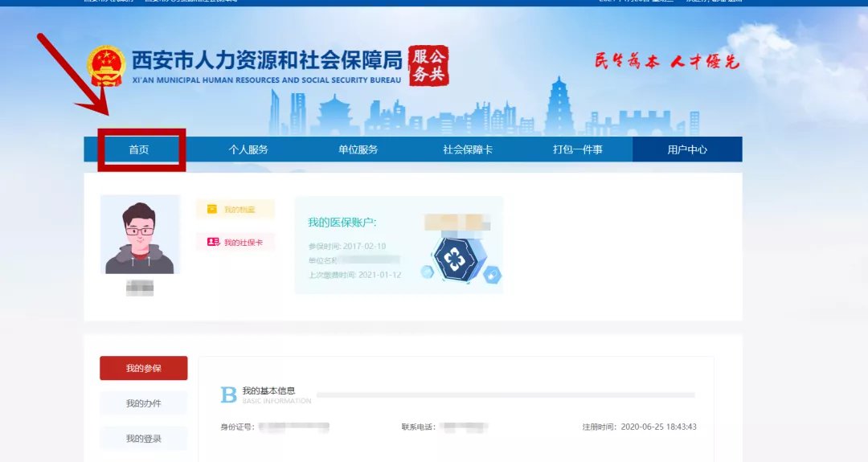Click the 西安市人力资源和社会保障局 site title

[267, 60]
